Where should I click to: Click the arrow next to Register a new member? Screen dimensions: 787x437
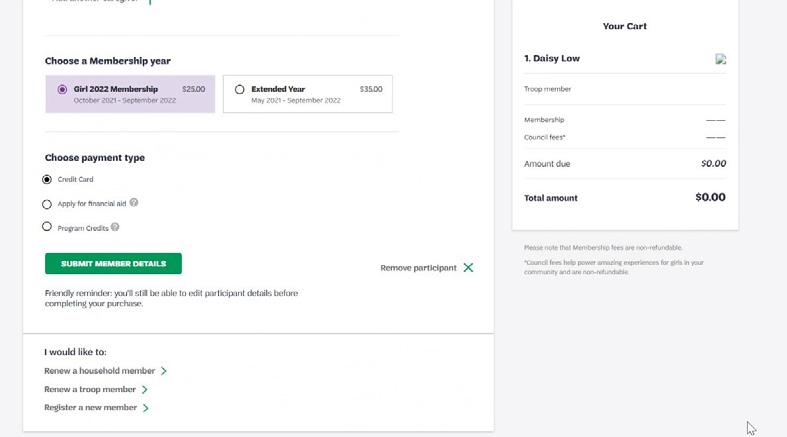pos(146,408)
